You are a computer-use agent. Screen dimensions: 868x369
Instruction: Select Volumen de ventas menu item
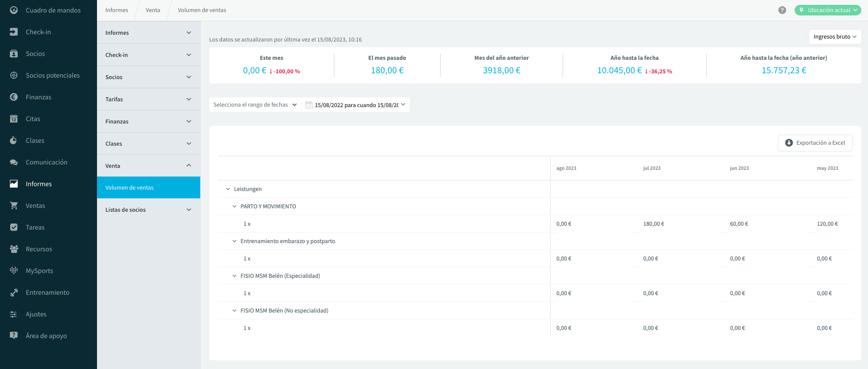[x=149, y=188]
